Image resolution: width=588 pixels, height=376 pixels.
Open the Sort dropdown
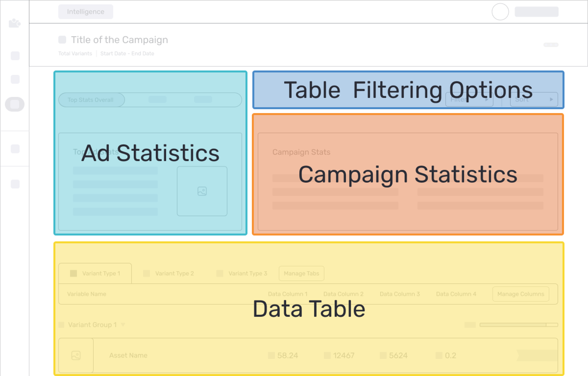[534, 100]
